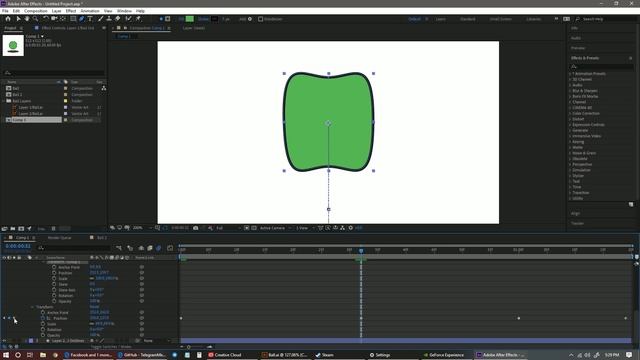Toggle stopwatch for Skew property

tap(54, 284)
